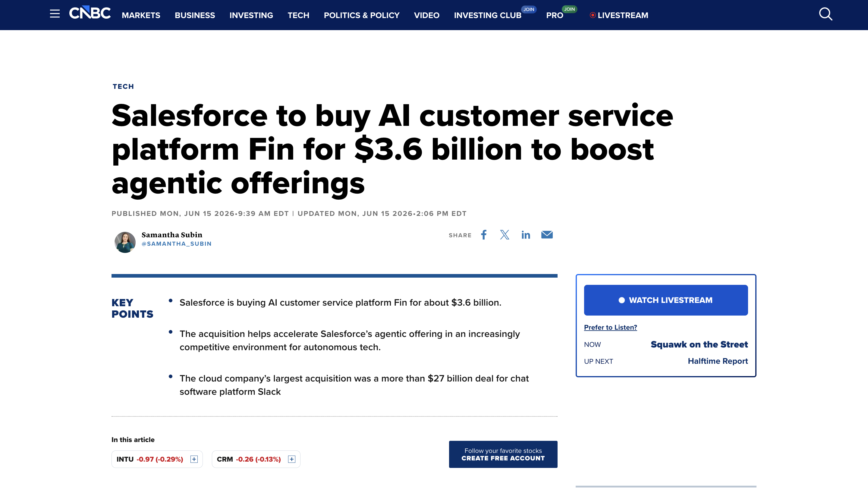This screenshot has height=489, width=868.
Task: Add INTU to watchlist plus icon
Action: (x=194, y=459)
